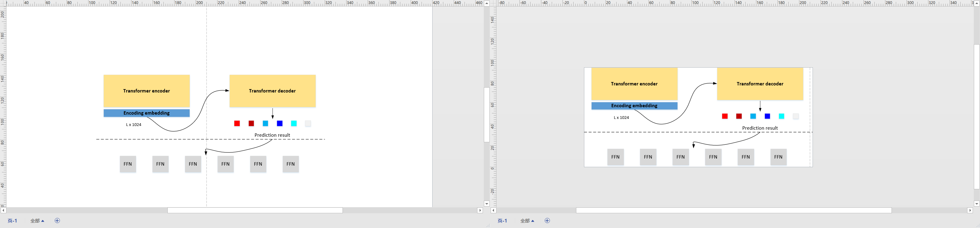The height and width of the screenshot is (228, 980).
Task: Select the cyan square in right diagram
Action: coord(782,116)
